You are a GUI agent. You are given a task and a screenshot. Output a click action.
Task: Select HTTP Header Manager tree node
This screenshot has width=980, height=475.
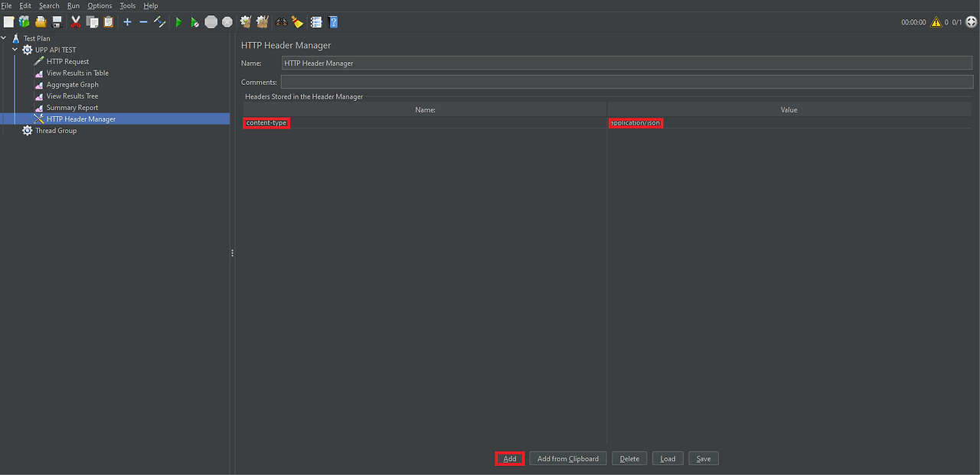point(81,119)
